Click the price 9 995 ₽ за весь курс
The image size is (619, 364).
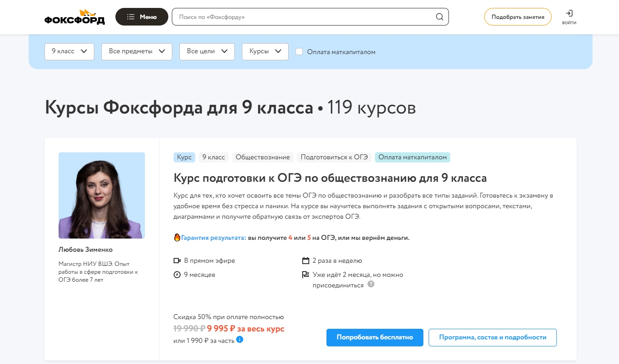[x=246, y=329]
